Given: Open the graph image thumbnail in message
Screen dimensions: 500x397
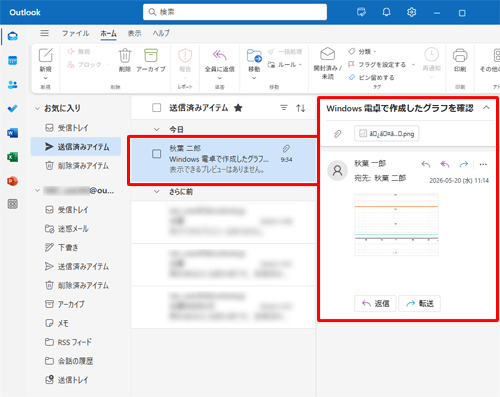Looking at the screenshot, I should 396,224.
